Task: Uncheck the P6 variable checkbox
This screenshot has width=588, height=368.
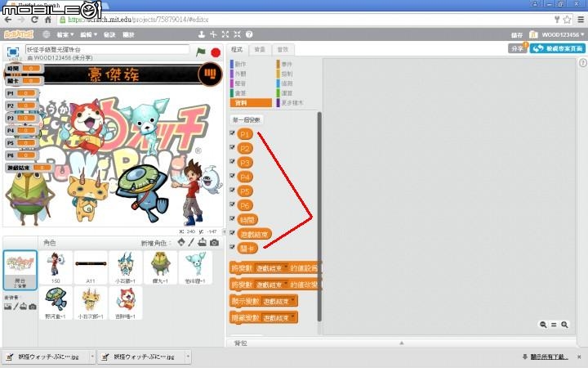Action: coord(232,204)
